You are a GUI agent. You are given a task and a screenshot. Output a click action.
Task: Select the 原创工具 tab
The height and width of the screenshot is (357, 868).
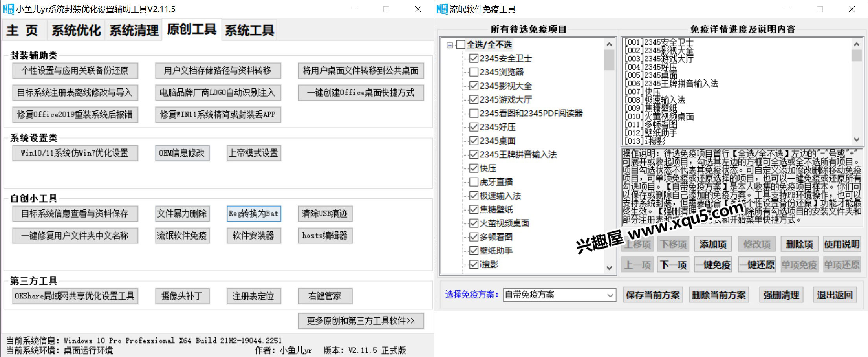192,29
